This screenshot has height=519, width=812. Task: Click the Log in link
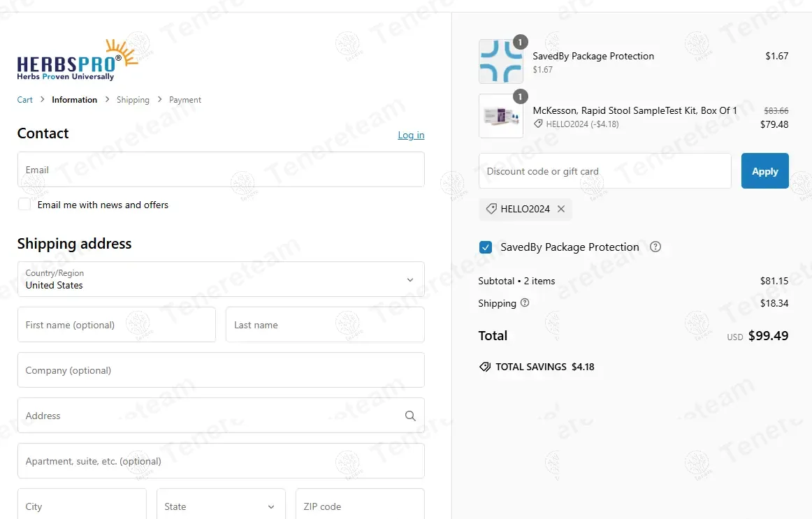click(411, 135)
